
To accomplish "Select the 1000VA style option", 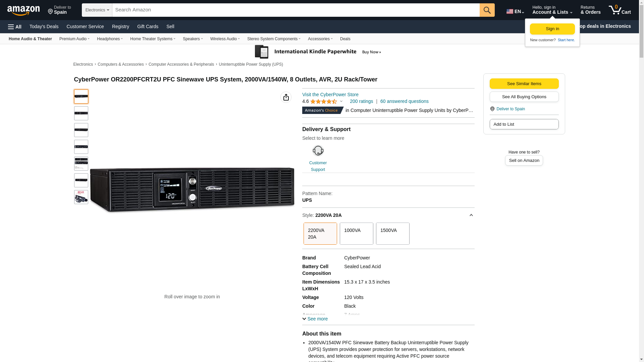I will 356,234.
